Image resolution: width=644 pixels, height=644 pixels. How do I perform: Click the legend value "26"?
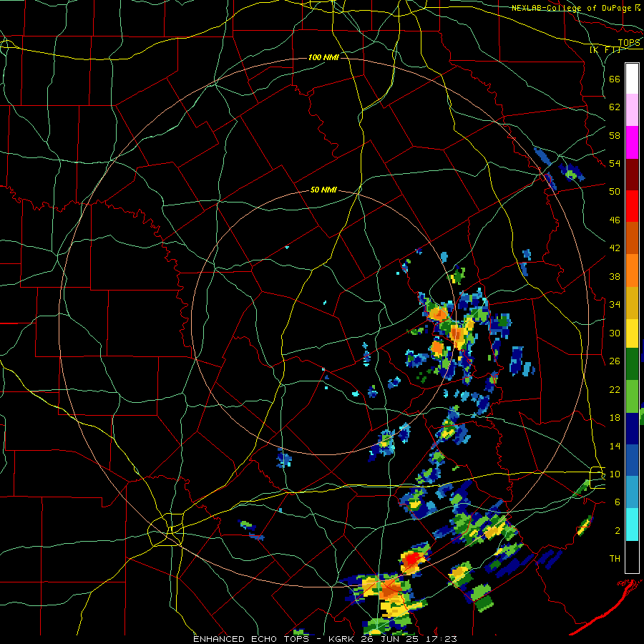615,361
